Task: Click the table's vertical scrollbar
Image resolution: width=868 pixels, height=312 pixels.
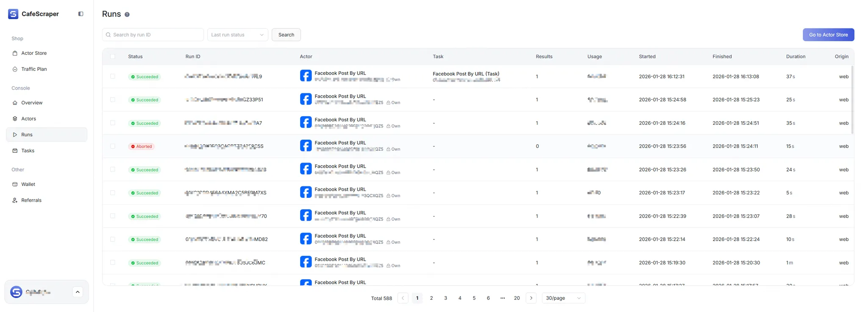Action: (852, 100)
